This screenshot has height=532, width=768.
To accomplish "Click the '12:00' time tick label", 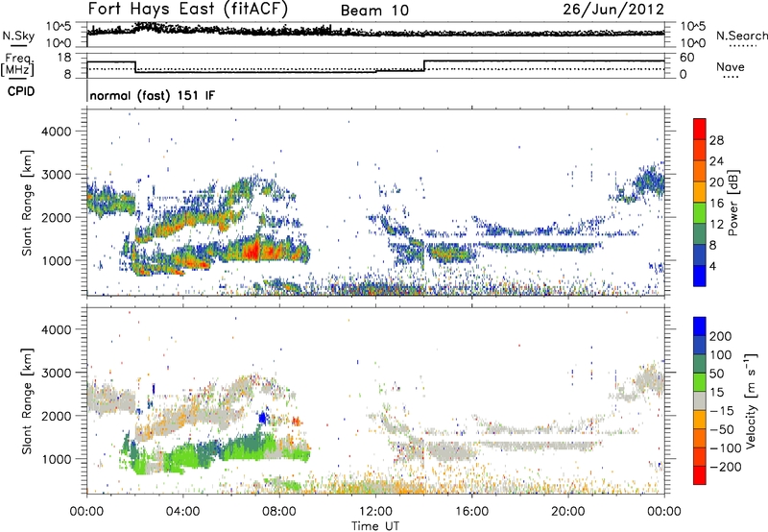I will 375,512.
